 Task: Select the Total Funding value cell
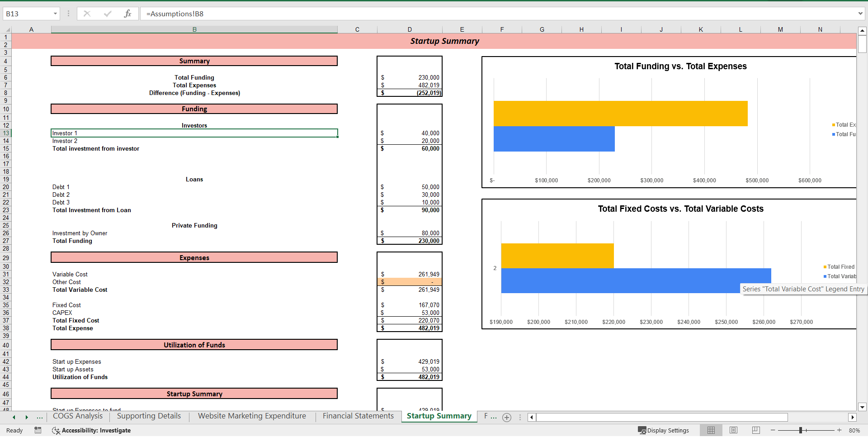409,77
